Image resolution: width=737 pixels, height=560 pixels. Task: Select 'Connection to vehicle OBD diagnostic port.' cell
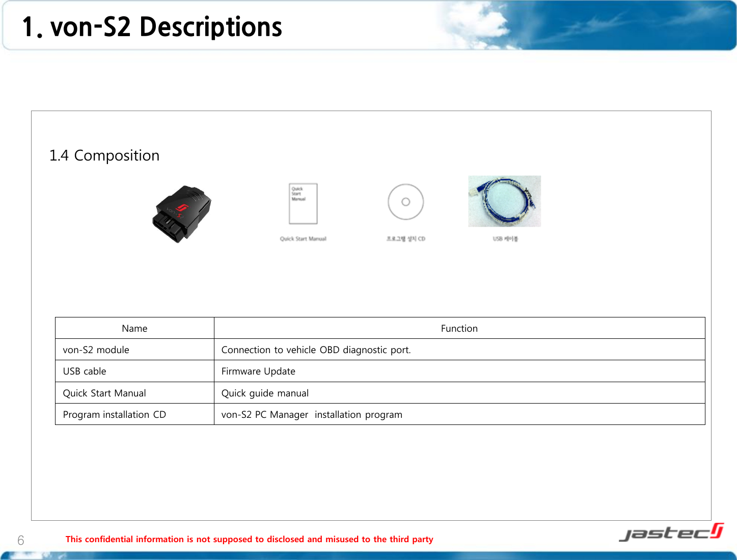[x=459, y=350]
